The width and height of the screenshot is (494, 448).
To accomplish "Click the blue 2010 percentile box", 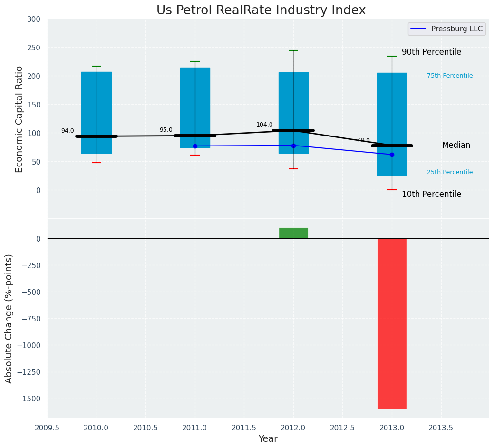I will 97,113.
